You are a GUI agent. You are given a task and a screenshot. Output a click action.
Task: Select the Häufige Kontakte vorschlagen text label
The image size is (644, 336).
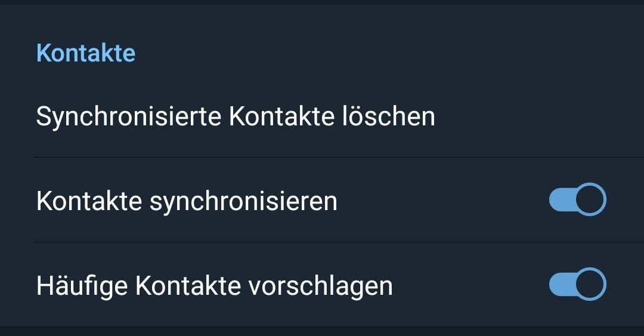pyautogui.click(x=215, y=286)
